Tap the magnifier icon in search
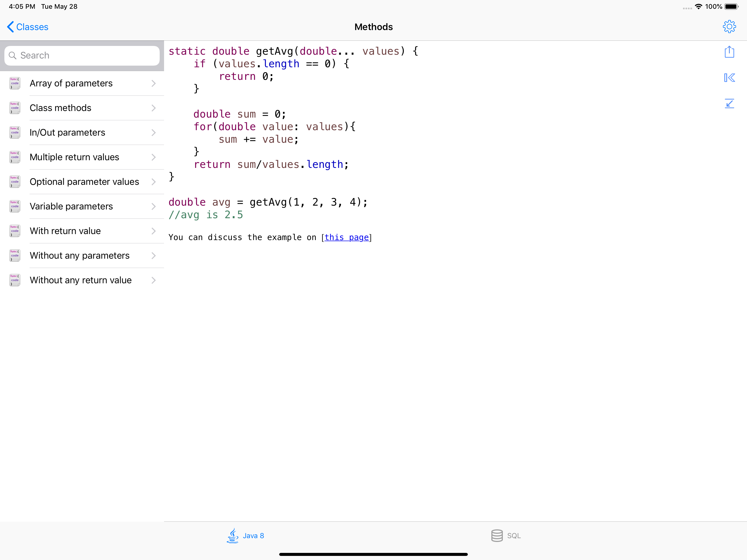 point(13,56)
